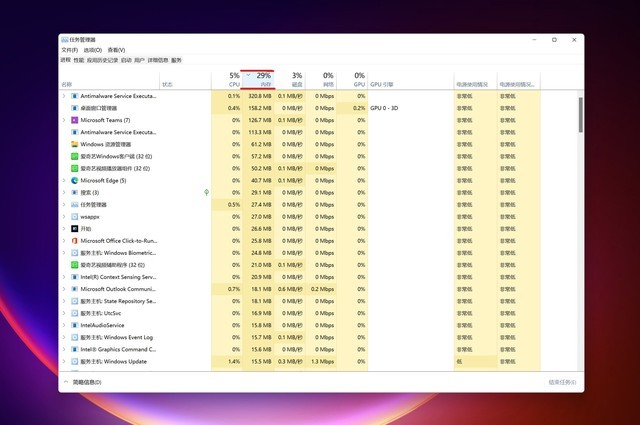
Task: Click the Windows 资源管理器 folder icon
Action: coord(74,144)
